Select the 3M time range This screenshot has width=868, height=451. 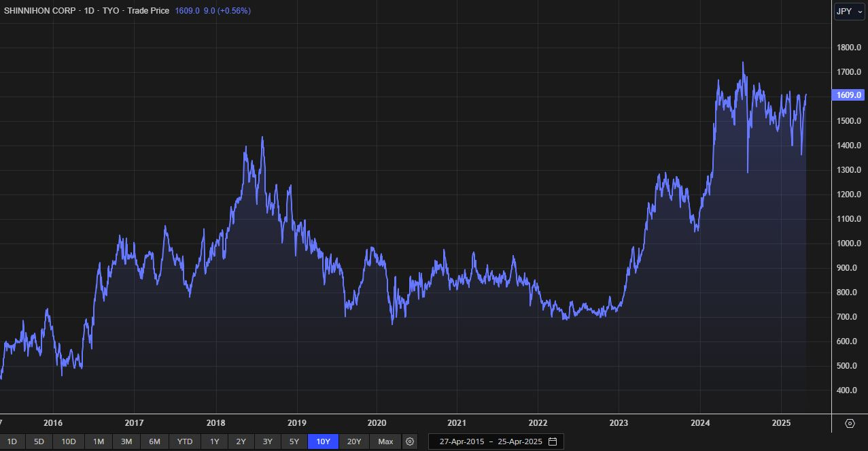126,441
